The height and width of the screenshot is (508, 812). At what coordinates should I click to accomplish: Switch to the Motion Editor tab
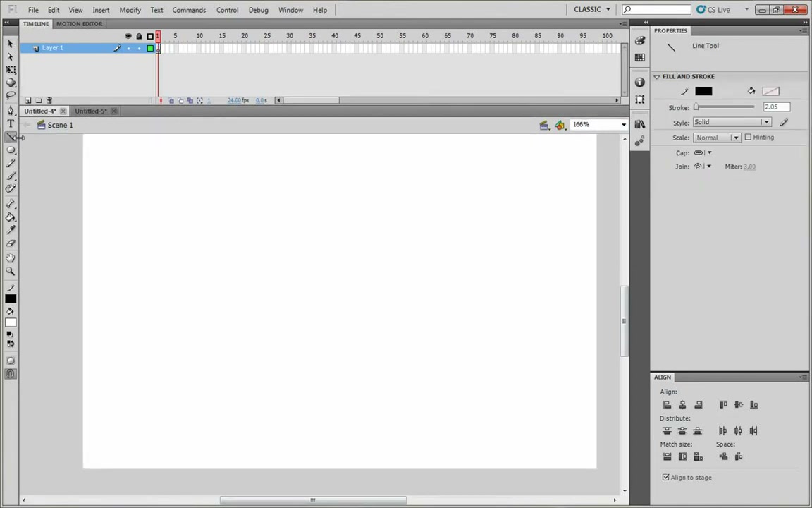[x=79, y=24]
